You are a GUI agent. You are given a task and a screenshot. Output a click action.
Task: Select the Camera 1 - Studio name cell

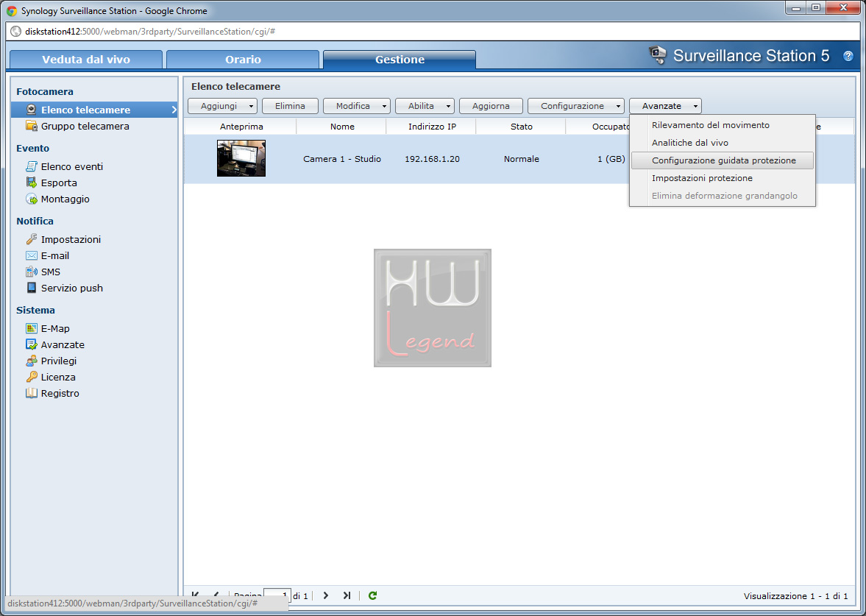pyautogui.click(x=342, y=158)
